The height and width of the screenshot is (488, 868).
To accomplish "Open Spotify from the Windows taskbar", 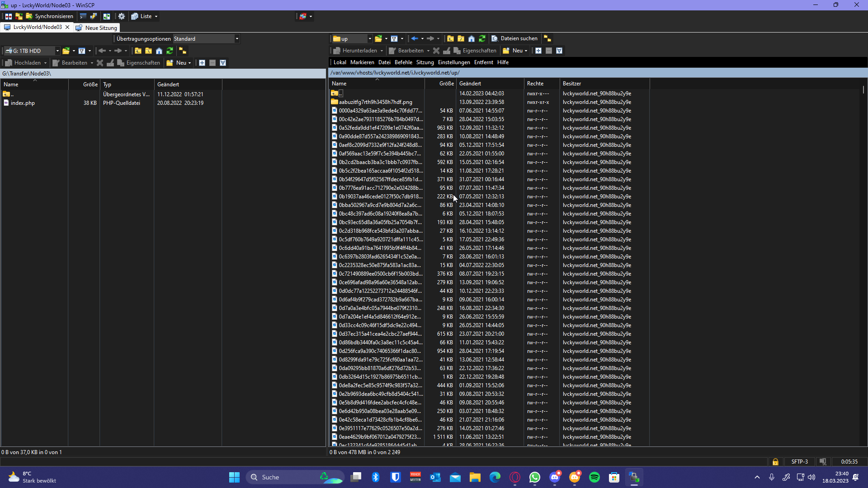I will (594, 477).
